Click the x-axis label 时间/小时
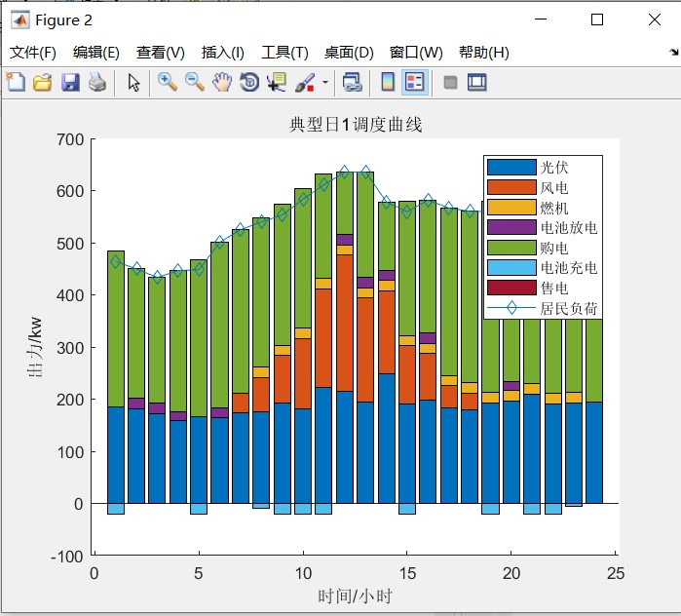 (x=355, y=596)
